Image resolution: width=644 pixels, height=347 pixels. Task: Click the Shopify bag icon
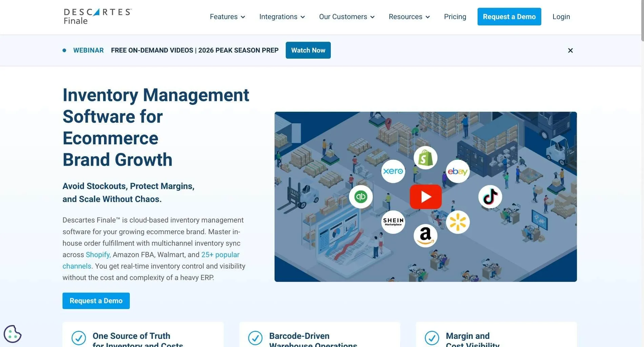point(425,158)
